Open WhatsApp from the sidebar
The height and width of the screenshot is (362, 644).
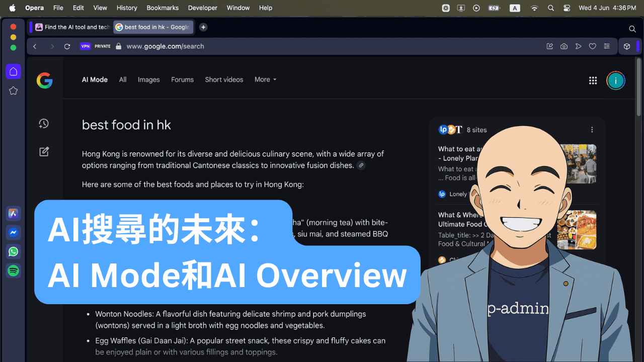(13, 251)
